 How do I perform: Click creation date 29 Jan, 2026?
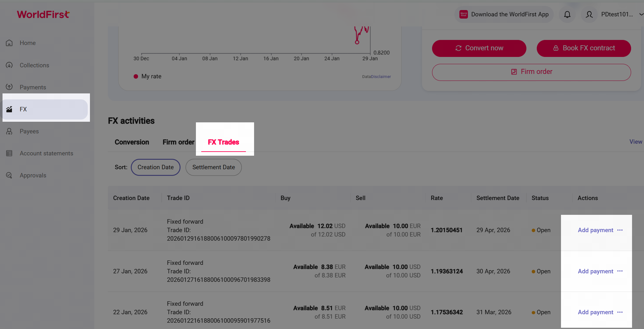(130, 230)
